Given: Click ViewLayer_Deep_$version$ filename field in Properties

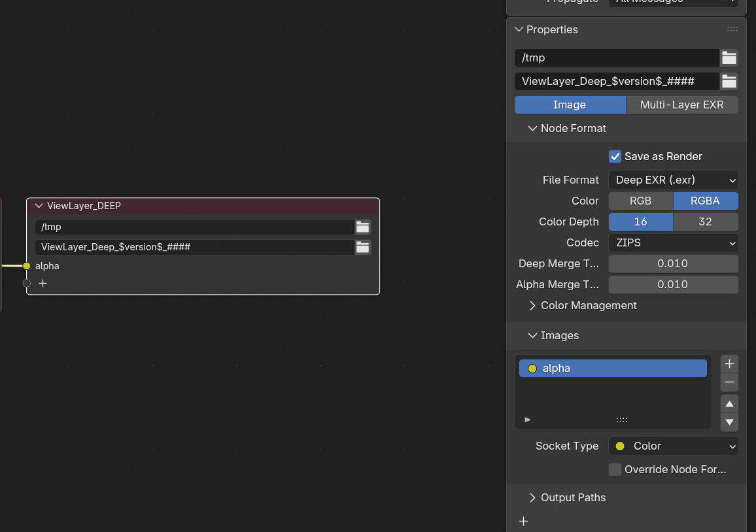Looking at the screenshot, I should pyautogui.click(x=617, y=82).
